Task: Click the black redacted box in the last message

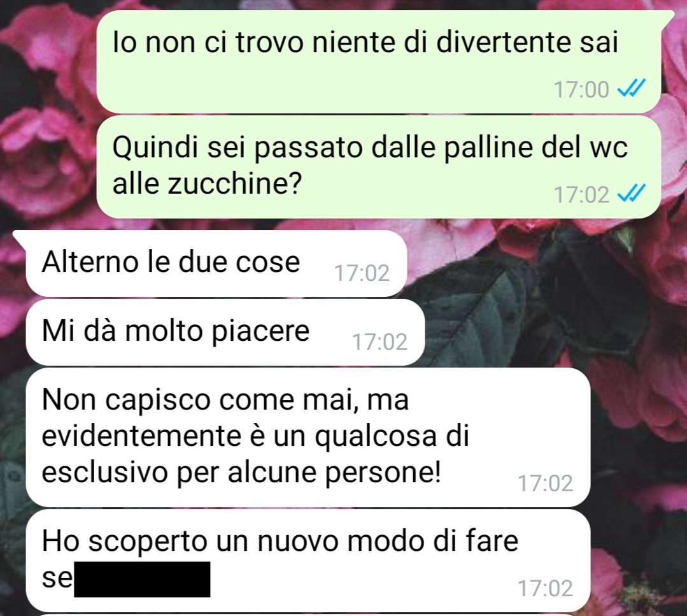Action: pos(142,579)
